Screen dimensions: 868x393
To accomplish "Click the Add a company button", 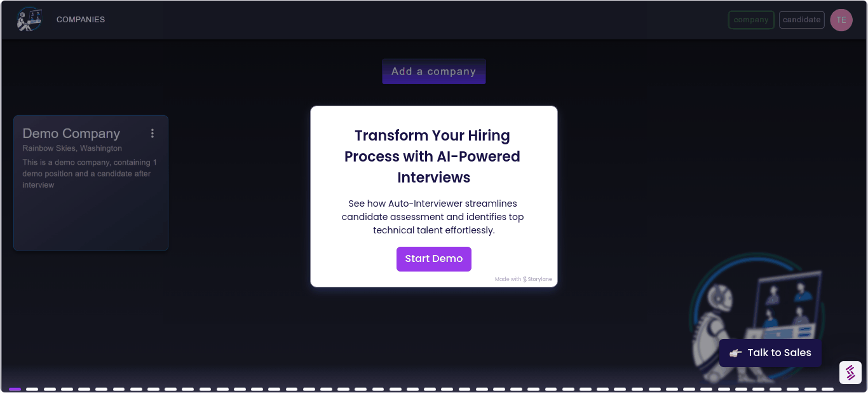I will coord(434,71).
